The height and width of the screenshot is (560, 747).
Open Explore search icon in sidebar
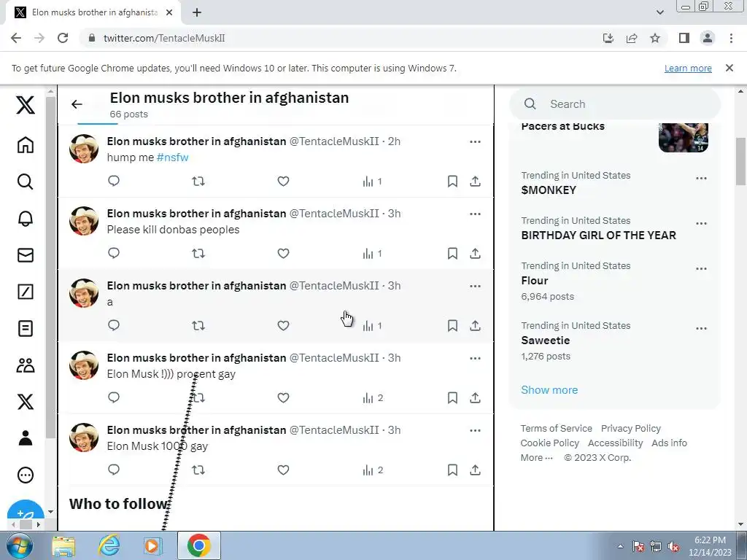coord(26,182)
